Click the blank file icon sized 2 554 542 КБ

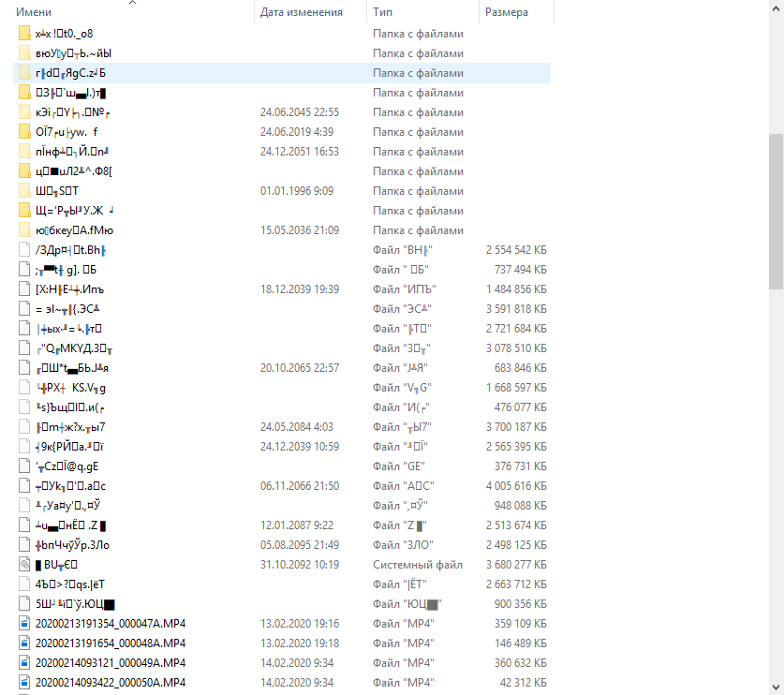click(25, 249)
